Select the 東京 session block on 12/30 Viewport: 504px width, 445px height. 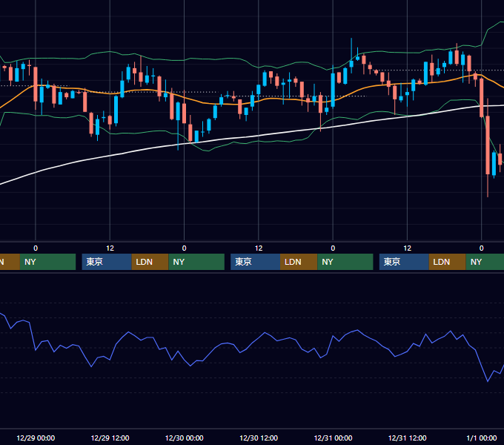pos(255,262)
